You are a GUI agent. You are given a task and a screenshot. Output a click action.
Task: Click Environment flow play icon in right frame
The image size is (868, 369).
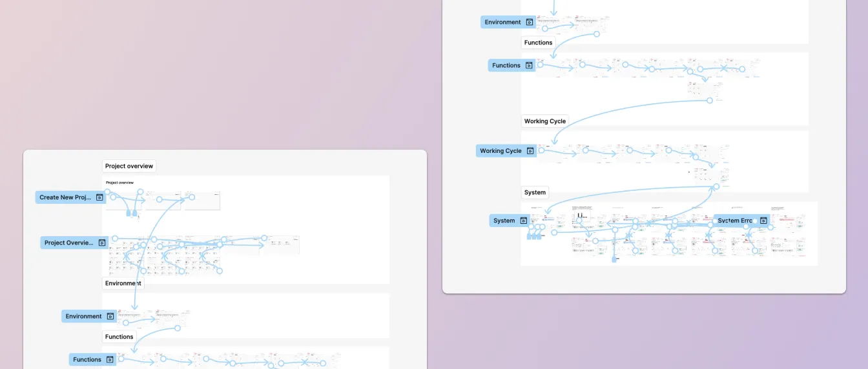pyautogui.click(x=530, y=22)
